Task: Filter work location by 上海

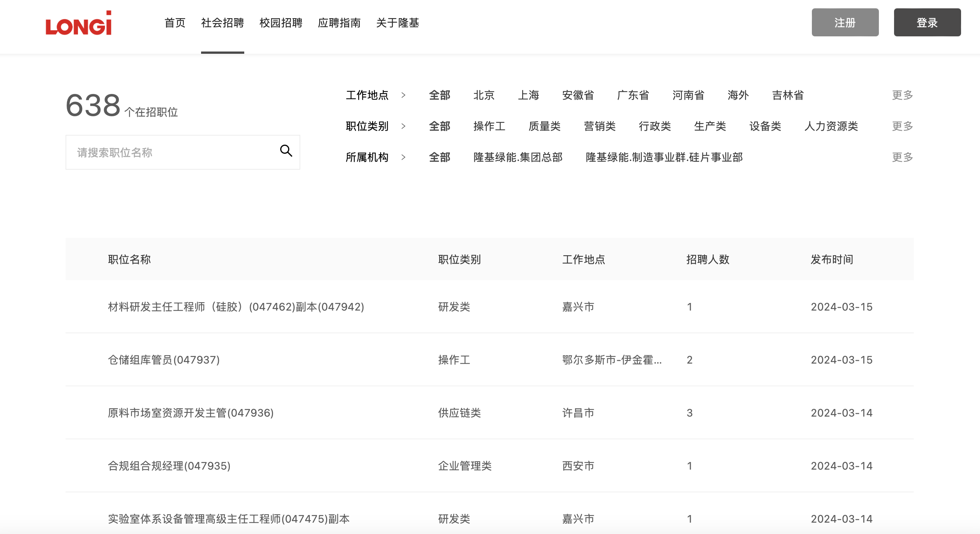Action: click(x=528, y=95)
